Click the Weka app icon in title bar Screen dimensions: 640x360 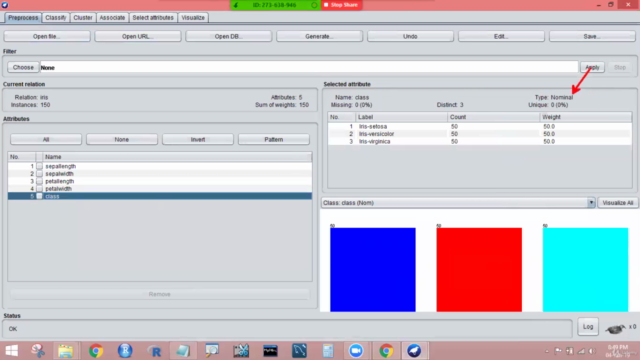(x=4, y=5)
